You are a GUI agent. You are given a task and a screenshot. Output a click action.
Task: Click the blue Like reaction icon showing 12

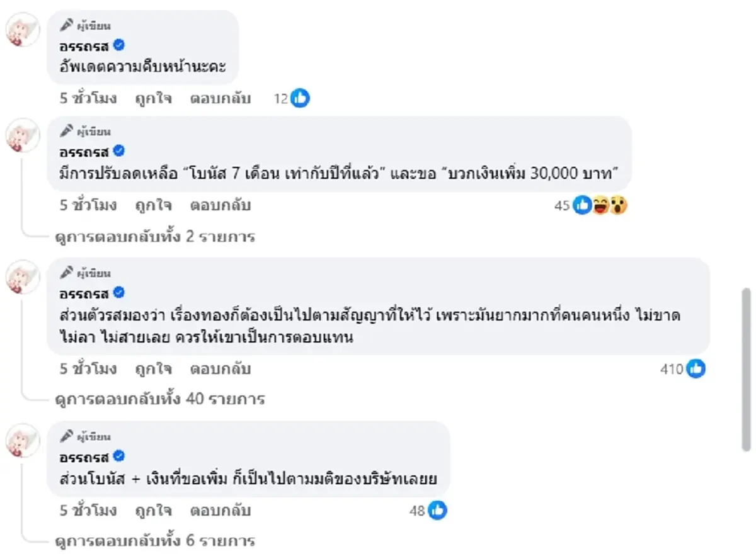coord(301,98)
